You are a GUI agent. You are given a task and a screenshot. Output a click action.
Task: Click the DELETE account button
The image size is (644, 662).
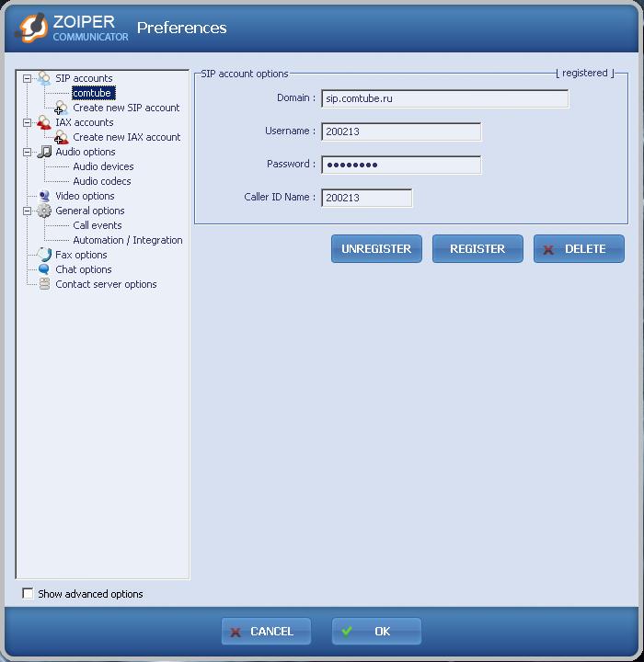579,248
